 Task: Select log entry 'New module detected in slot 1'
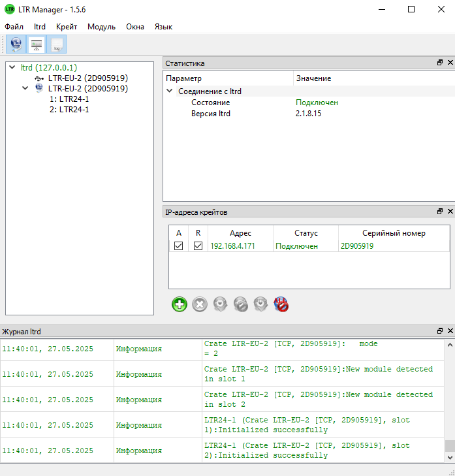[222, 374]
